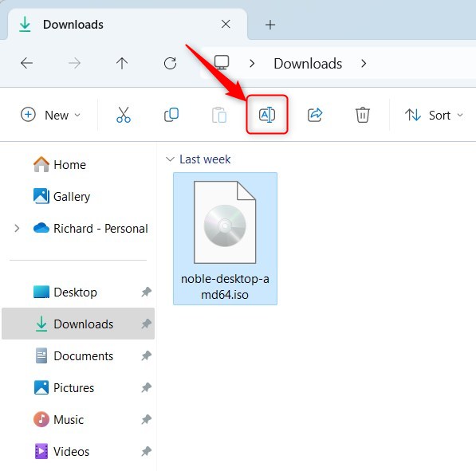The height and width of the screenshot is (471, 476).
Task: Click the pin icon beside Music
Action: pyautogui.click(x=147, y=420)
